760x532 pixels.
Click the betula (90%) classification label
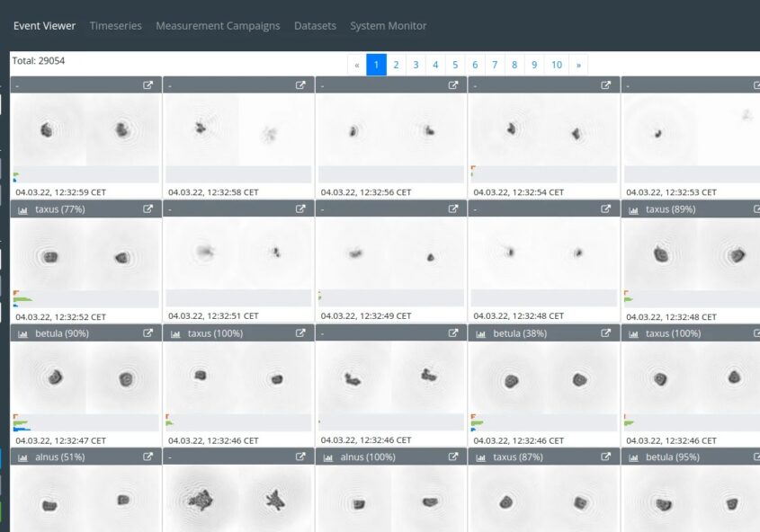62,333
